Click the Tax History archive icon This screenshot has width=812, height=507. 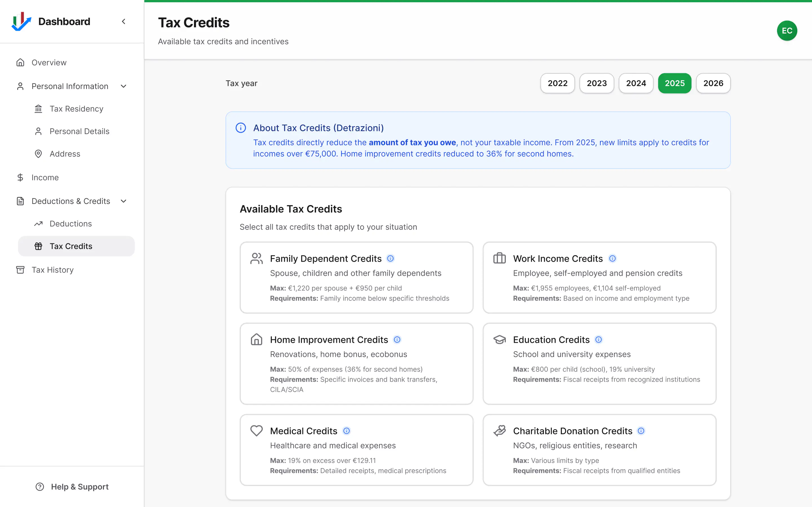[x=20, y=270]
